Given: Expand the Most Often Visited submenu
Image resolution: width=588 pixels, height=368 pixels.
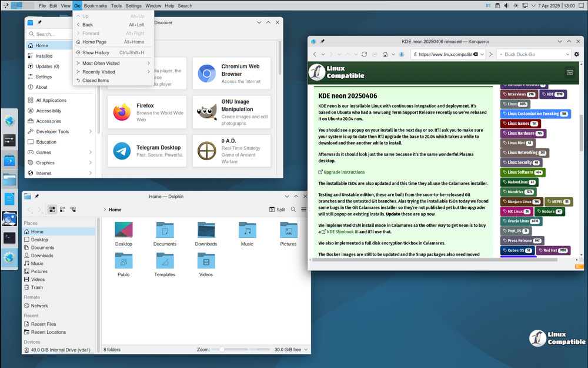Looking at the screenshot, I should click(113, 63).
